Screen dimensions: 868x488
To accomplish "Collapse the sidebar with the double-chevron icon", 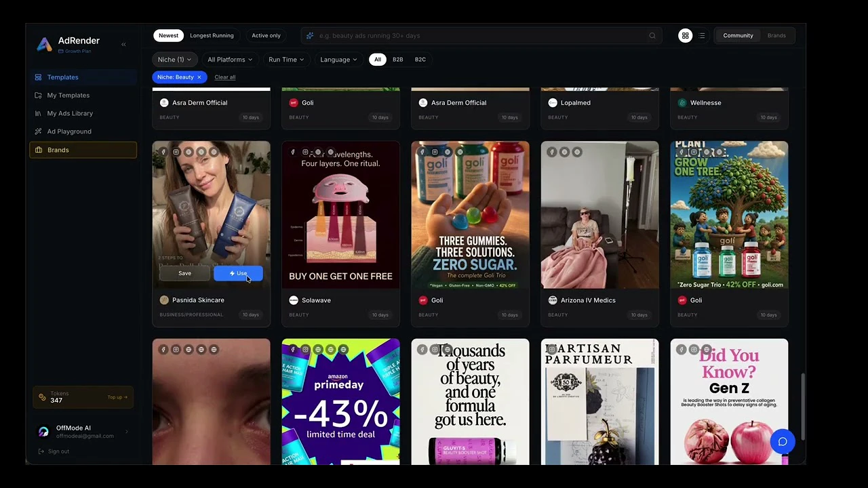I will pyautogui.click(x=123, y=44).
